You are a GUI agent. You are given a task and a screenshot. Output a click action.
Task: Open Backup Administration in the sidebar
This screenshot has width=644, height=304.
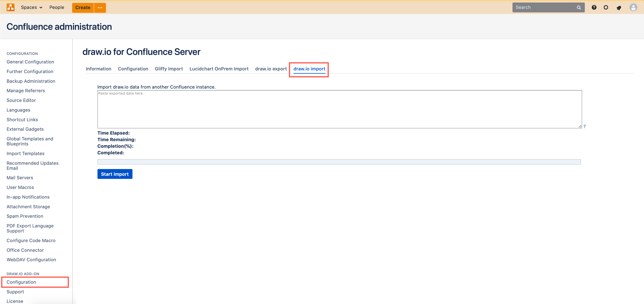31,81
